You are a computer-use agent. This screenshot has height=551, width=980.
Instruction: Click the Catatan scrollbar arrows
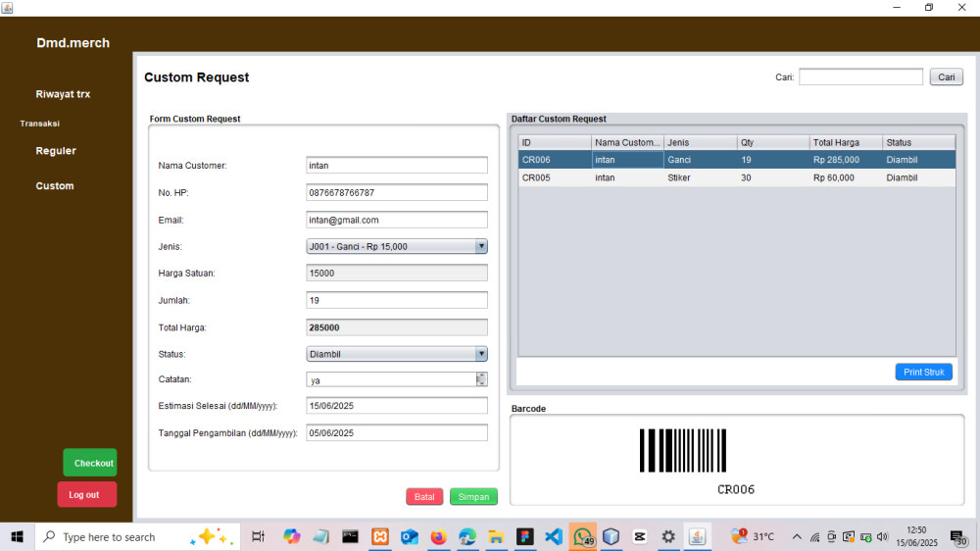pyautogui.click(x=481, y=379)
